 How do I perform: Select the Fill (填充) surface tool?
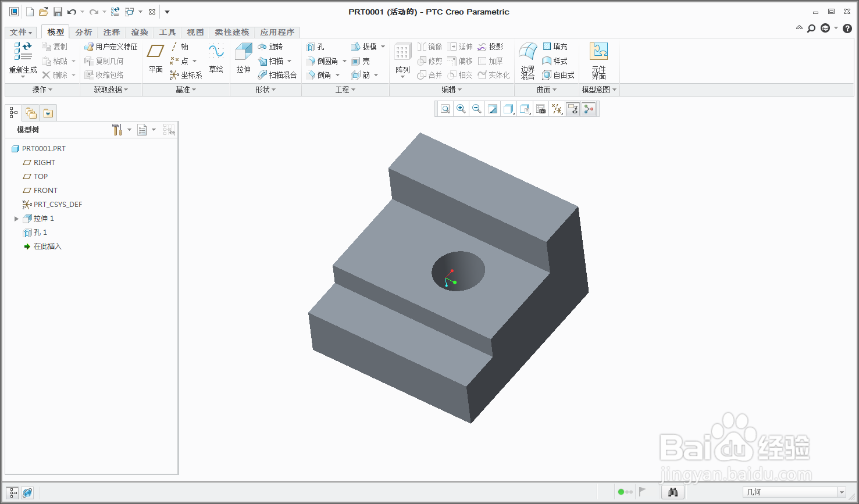(555, 47)
